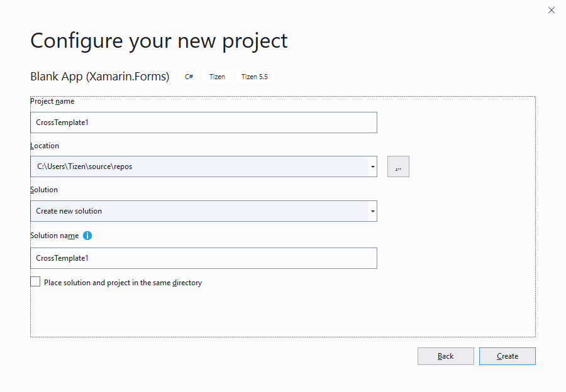This screenshot has width=566, height=392.
Task: Expand the Solution dropdown arrow
Action: (x=373, y=211)
